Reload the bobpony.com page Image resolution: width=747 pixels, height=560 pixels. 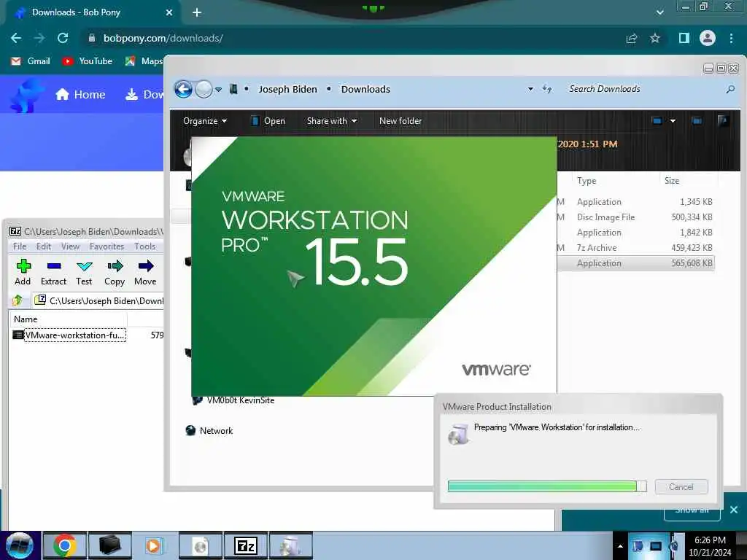63,38
